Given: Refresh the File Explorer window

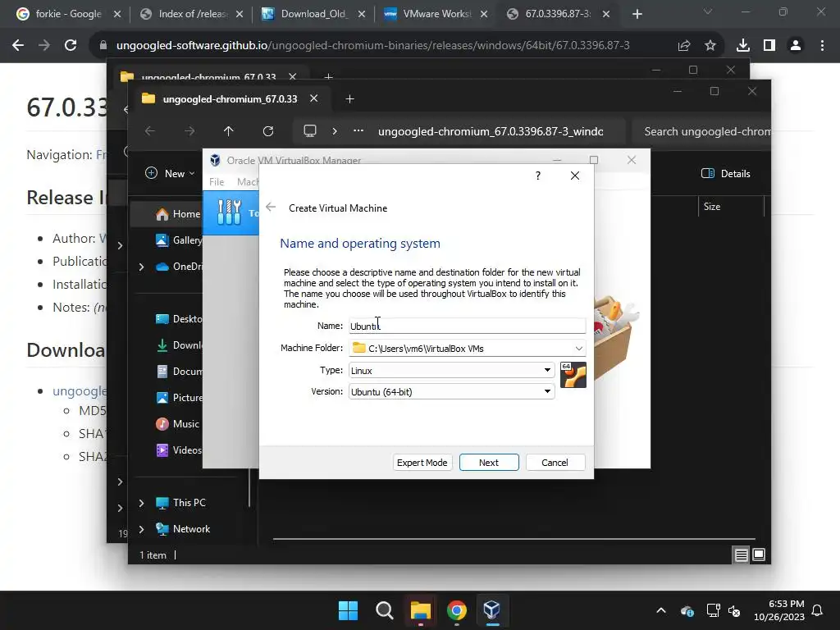Looking at the screenshot, I should [268, 131].
